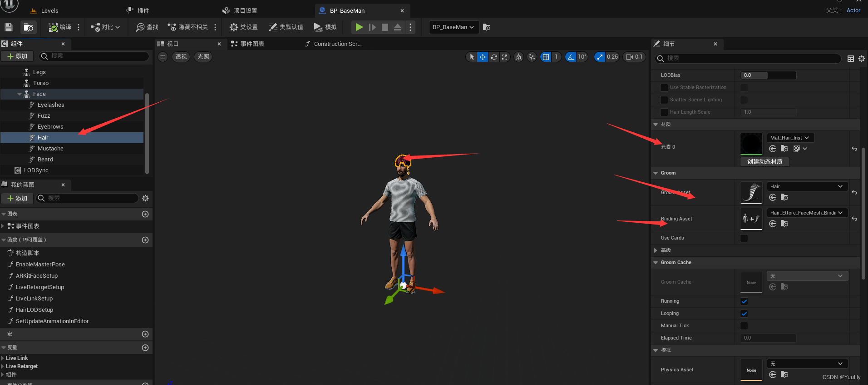This screenshot has width=868, height=385.
Task: Click the hair material preview thumbnail
Action: pos(751,144)
